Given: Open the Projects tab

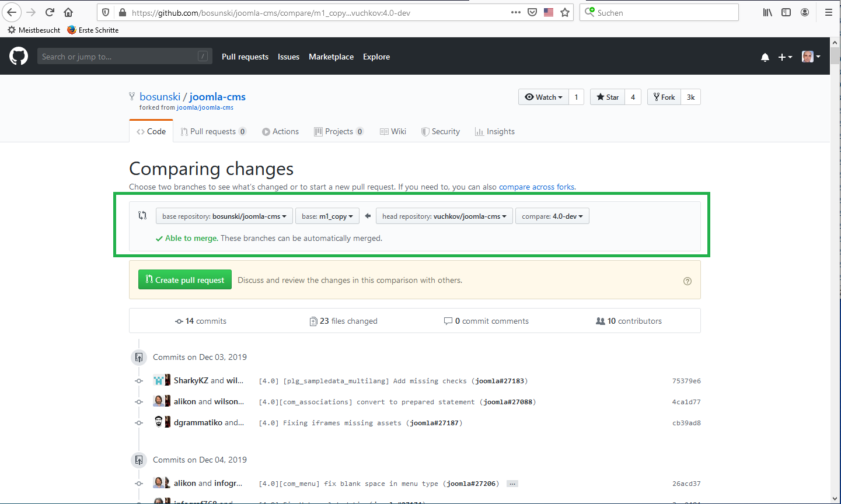Looking at the screenshot, I should click(x=339, y=132).
